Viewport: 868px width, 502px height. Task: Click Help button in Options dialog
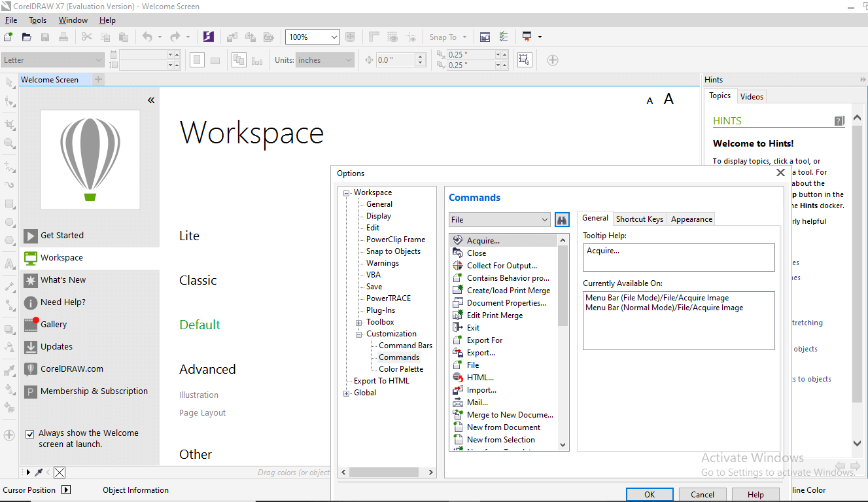pyautogui.click(x=755, y=495)
